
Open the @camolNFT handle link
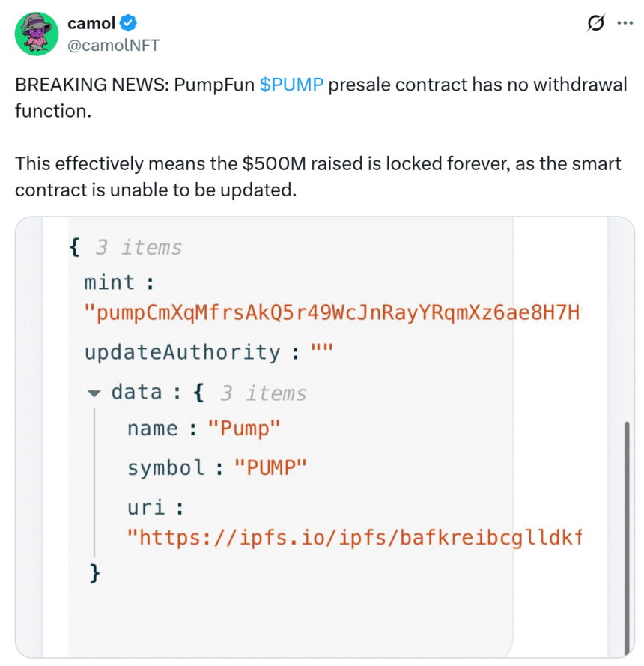point(113,45)
